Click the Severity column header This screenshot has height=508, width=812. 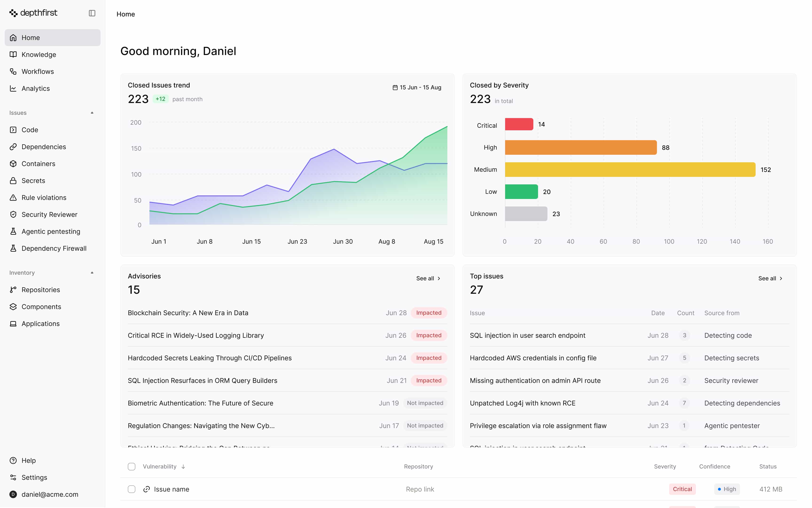point(665,466)
